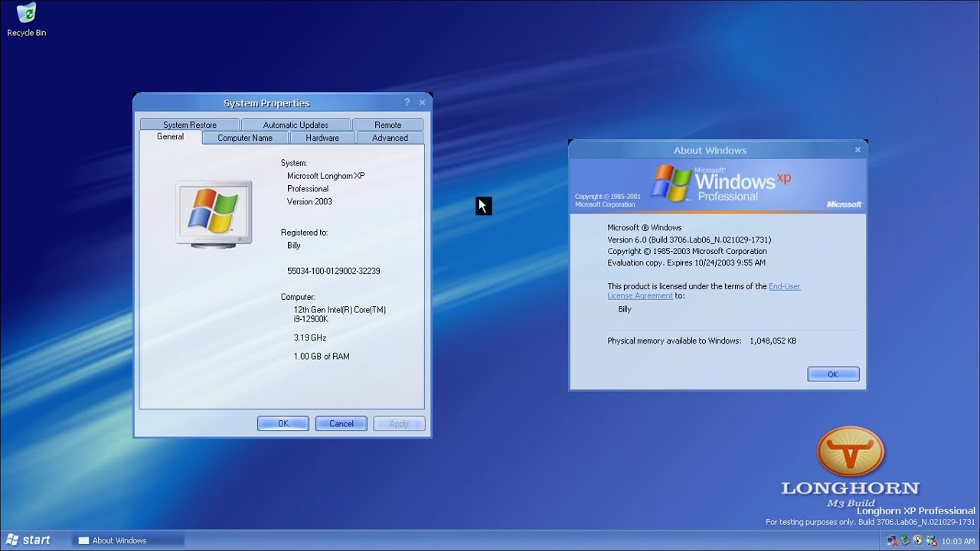980x551 pixels.
Task: Click the Windows monitor logo in System Properties
Action: point(214,213)
